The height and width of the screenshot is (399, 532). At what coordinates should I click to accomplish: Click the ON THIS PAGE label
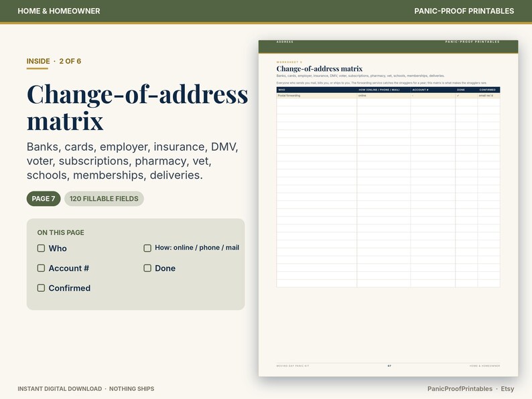[61, 232]
